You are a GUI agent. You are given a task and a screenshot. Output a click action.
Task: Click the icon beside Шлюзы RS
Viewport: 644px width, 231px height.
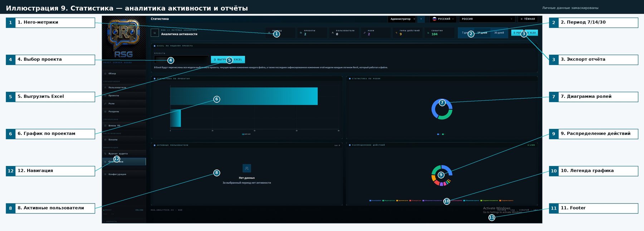tap(105, 126)
